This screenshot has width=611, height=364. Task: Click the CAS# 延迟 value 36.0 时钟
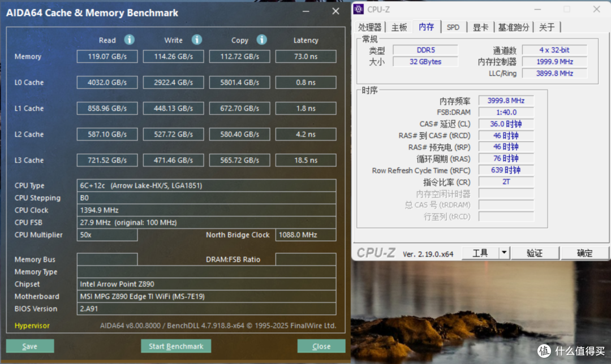(x=506, y=124)
